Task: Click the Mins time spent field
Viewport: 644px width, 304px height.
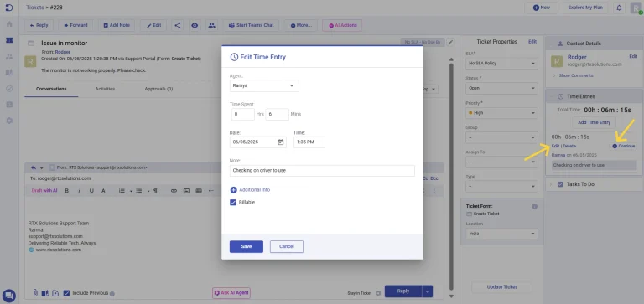Action: [278, 114]
